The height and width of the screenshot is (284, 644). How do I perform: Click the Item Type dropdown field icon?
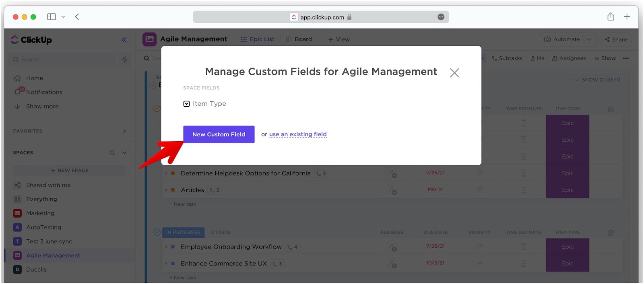(x=186, y=104)
